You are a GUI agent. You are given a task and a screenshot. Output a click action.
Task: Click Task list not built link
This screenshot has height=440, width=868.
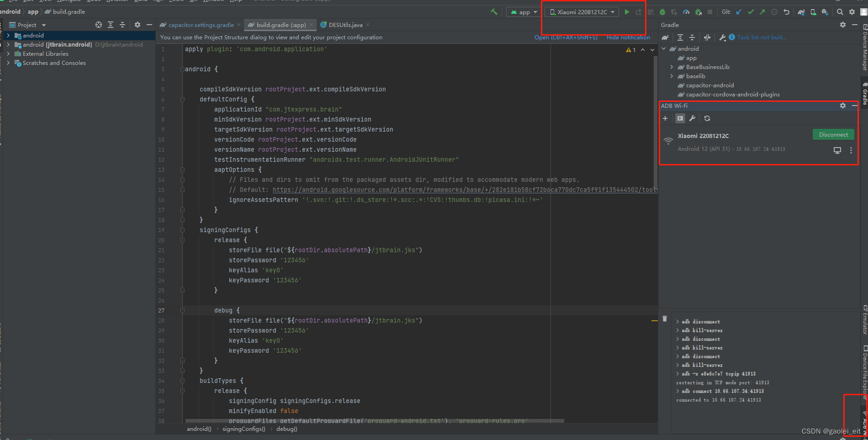coord(762,37)
